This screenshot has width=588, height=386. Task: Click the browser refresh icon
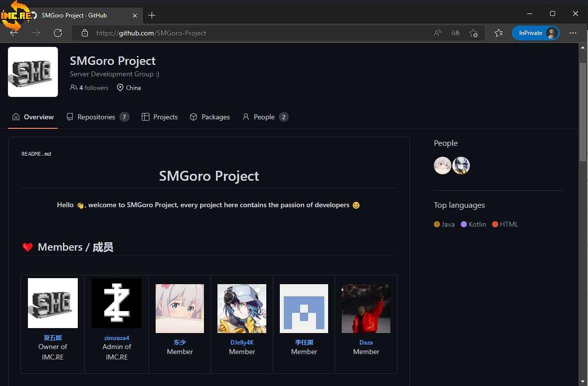pos(58,33)
